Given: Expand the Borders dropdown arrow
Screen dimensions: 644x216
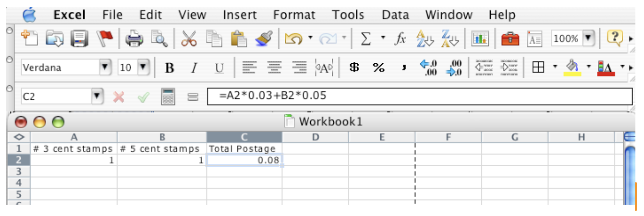Looking at the screenshot, I should [x=555, y=67].
